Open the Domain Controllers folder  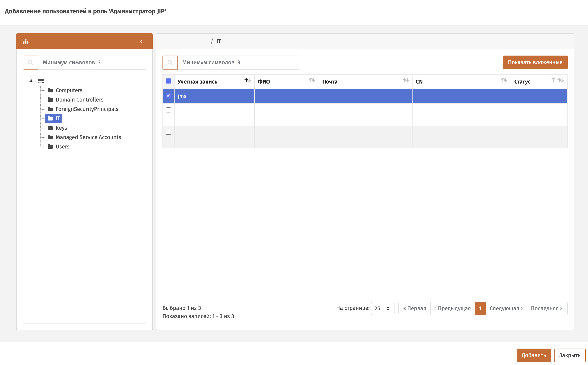80,100
